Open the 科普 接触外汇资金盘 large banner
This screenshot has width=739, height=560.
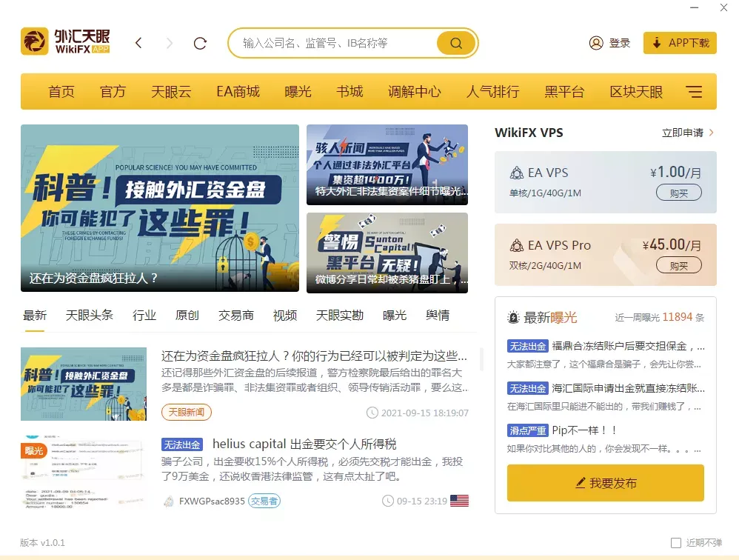coord(160,208)
